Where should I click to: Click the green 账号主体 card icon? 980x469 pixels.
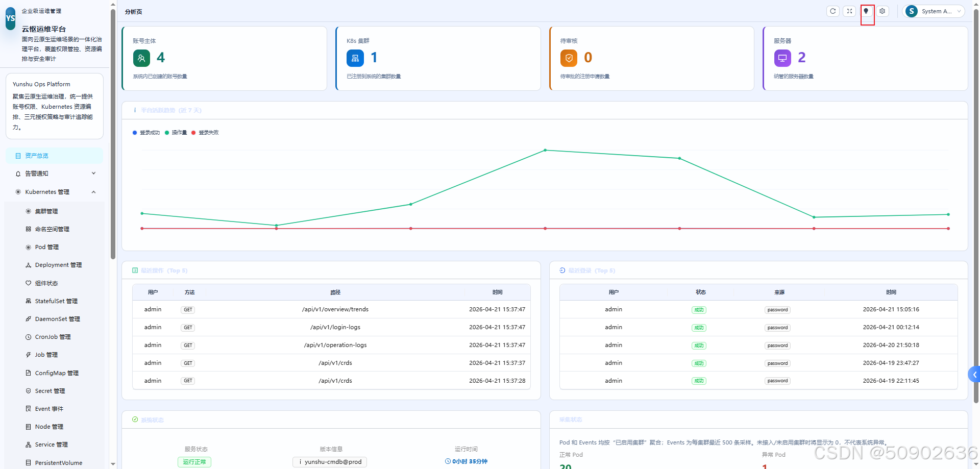point(141,58)
